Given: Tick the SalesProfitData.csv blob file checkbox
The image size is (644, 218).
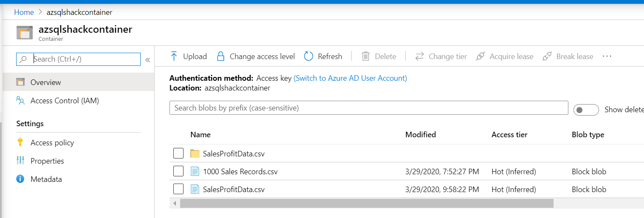Looking at the screenshot, I should (178, 189).
